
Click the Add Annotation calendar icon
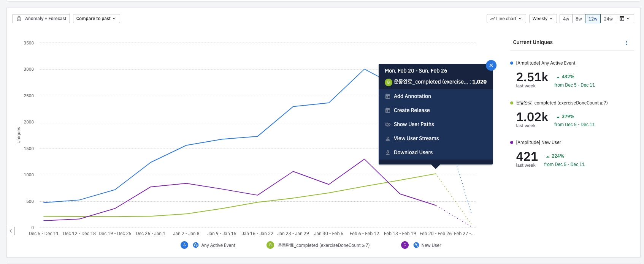tap(388, 96)
